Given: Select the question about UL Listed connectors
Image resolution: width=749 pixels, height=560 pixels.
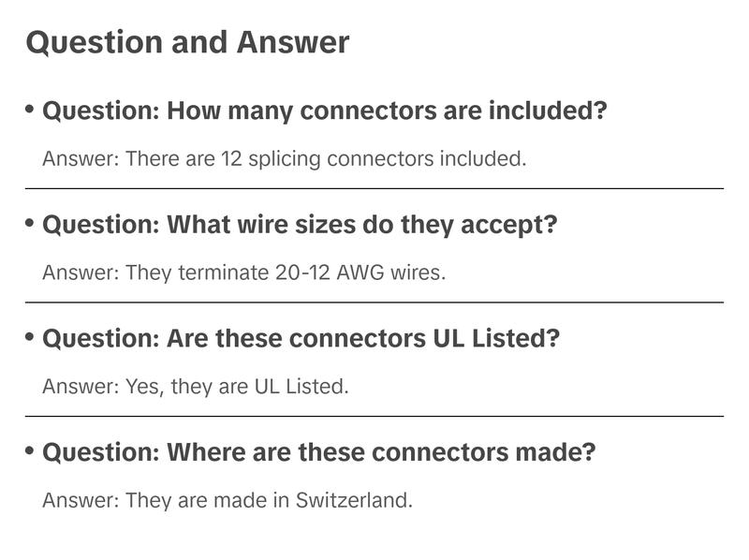Looking at the screenshot, I should tap(301, 338).
